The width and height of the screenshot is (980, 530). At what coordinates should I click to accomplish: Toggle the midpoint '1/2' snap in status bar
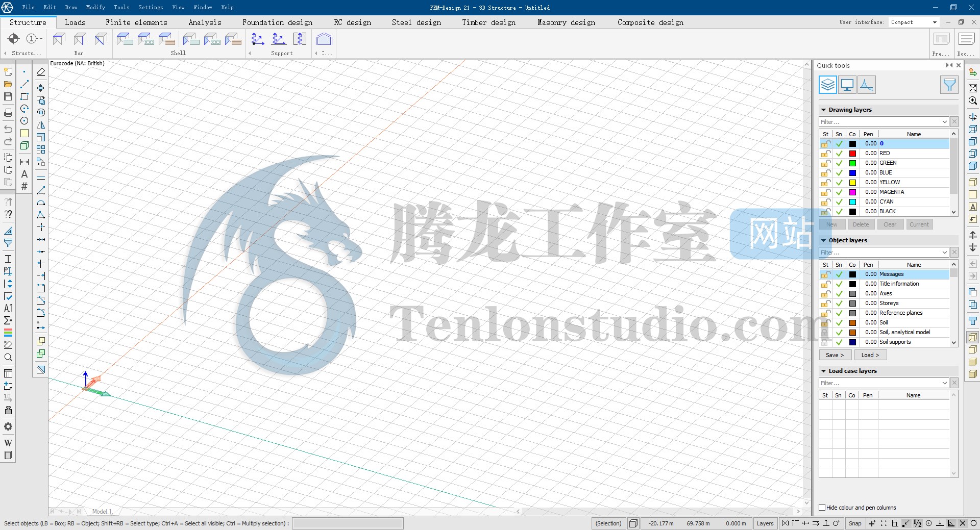coord(917,523)
